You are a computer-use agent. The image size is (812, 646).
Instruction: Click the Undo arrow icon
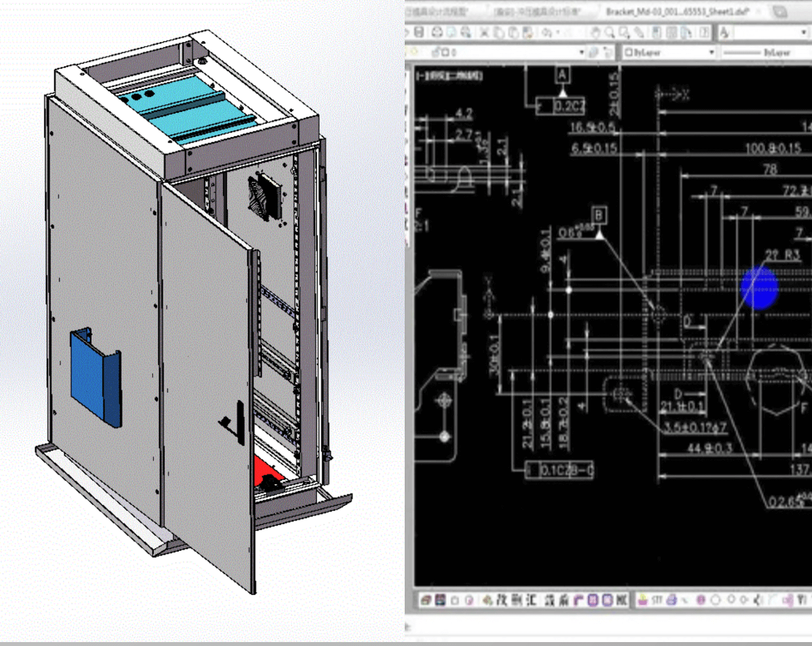(x=547, y=32)
